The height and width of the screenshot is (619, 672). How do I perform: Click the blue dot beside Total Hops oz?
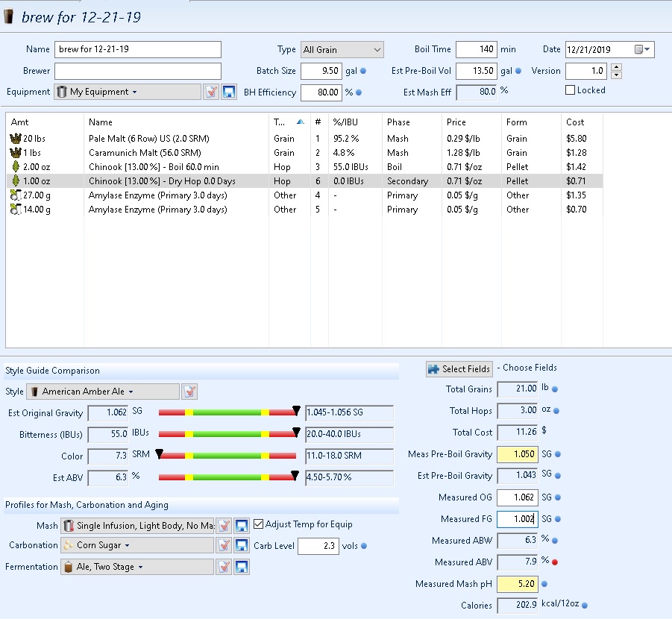click(556, 411)
